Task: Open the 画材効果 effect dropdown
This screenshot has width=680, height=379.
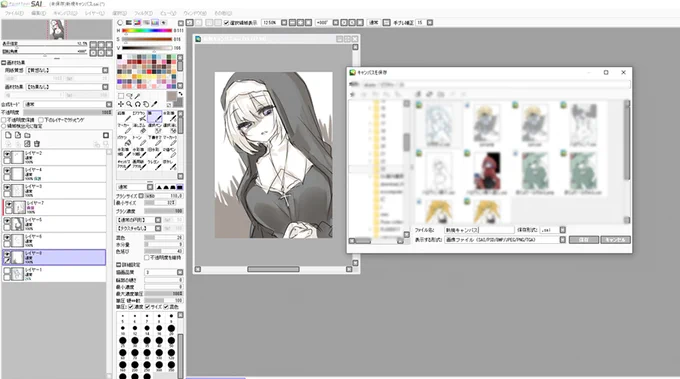Action: tap(105, 87)
